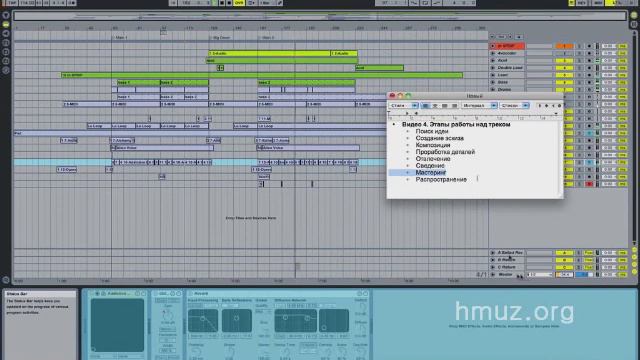Image resolution: width=640 pixels, height=360 pixels.
Task: Select the C Return track
Action: [x=507, y=267]
